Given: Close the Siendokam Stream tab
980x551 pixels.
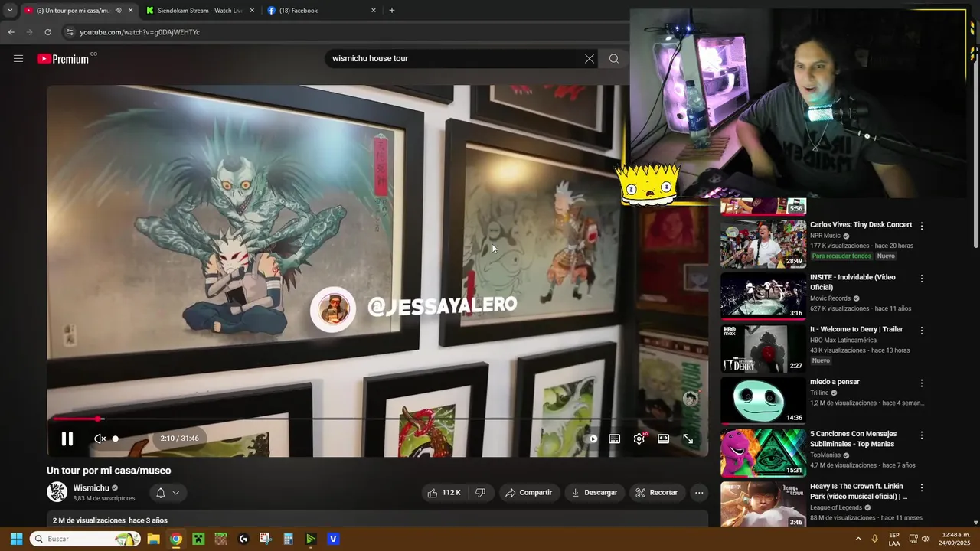Looking at the screenshot, I should coord(252,11).
